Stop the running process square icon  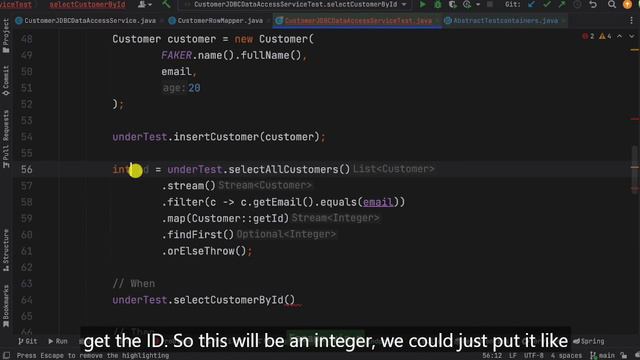coord(490,4)
